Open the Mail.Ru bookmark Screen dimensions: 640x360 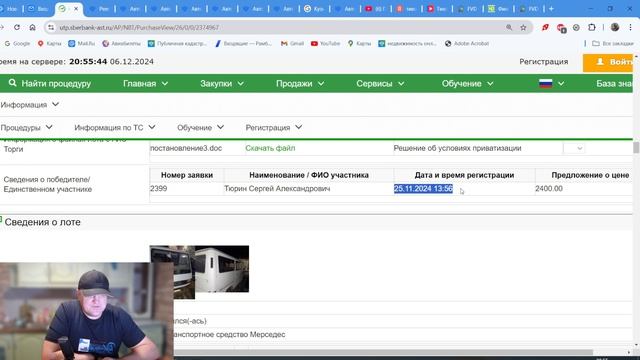(82, 43)
